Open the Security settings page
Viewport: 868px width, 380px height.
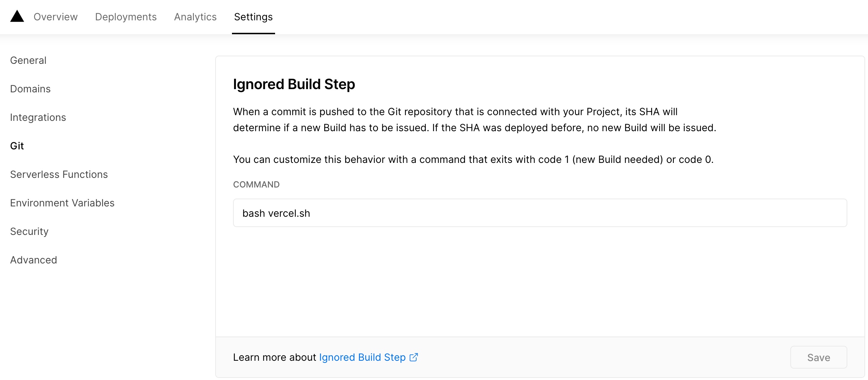pyautogui.click(x=29, y=231)
